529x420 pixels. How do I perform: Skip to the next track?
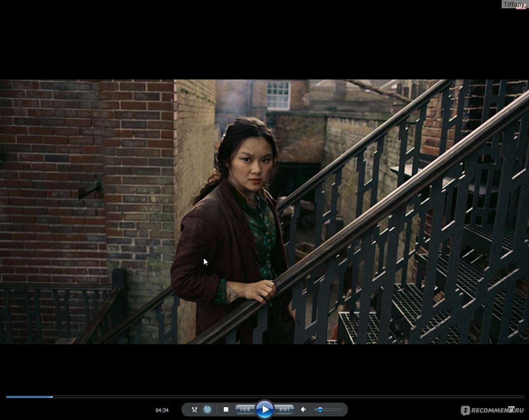tap(284, 410)
